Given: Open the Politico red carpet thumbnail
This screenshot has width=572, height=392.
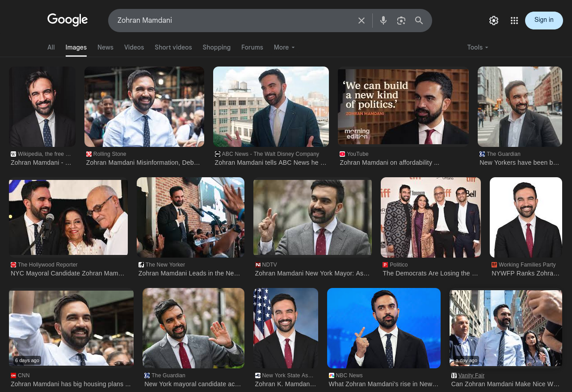Looking at the screenshot, I should tap(431, 217).
